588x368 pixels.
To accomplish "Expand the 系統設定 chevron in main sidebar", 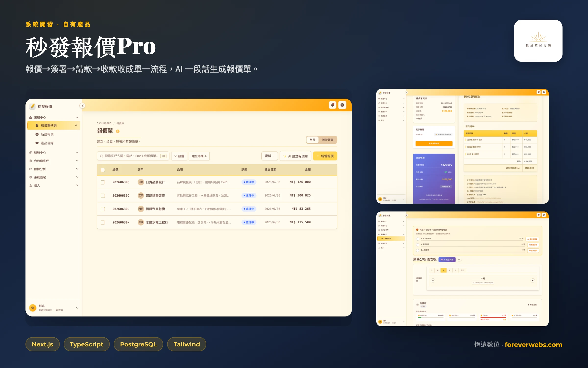I will click(x=77, y=177).
